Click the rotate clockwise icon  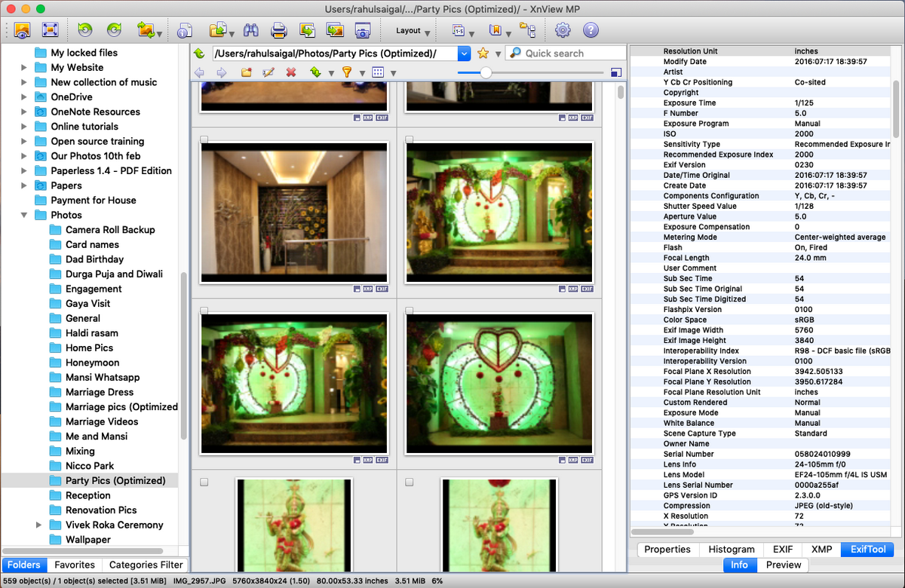point(114,30)
